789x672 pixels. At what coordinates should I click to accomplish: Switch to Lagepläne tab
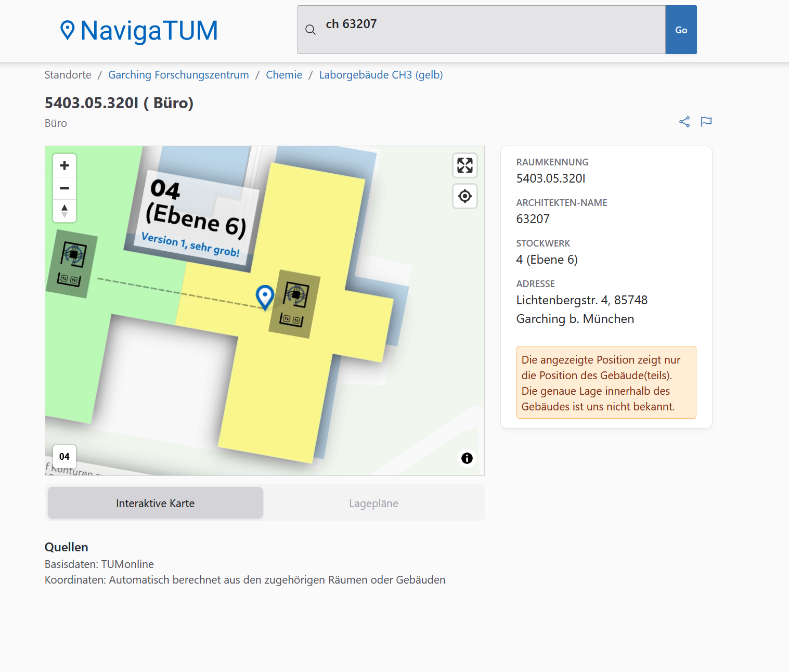tap(373, 503)
